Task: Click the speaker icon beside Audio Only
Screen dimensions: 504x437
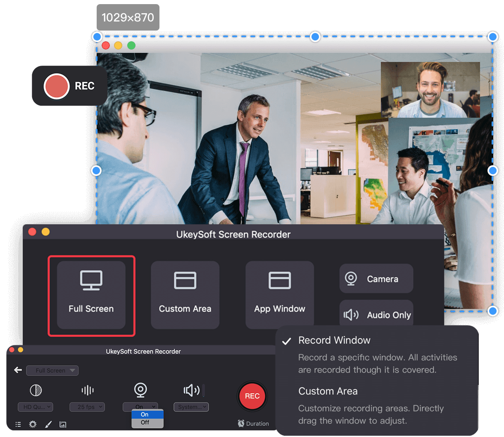Action: (351, 315)
